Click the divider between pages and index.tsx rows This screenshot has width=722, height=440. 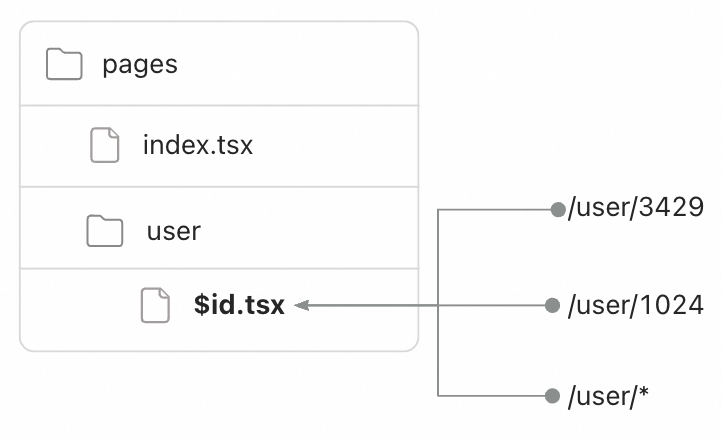click(x=219, y=105)
